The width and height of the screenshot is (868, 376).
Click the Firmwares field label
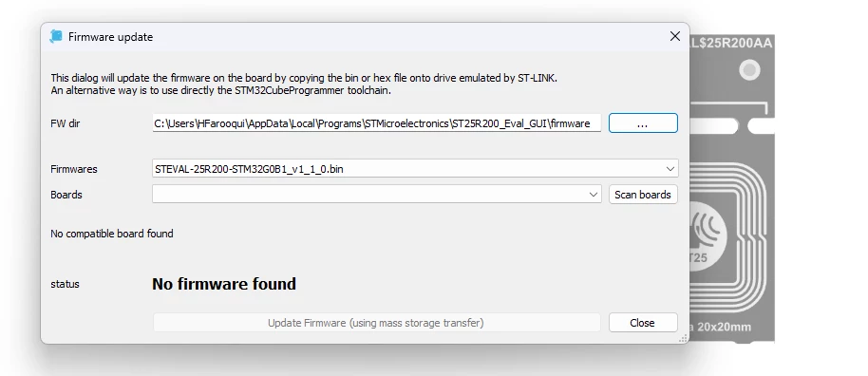(x=74, y=169)
